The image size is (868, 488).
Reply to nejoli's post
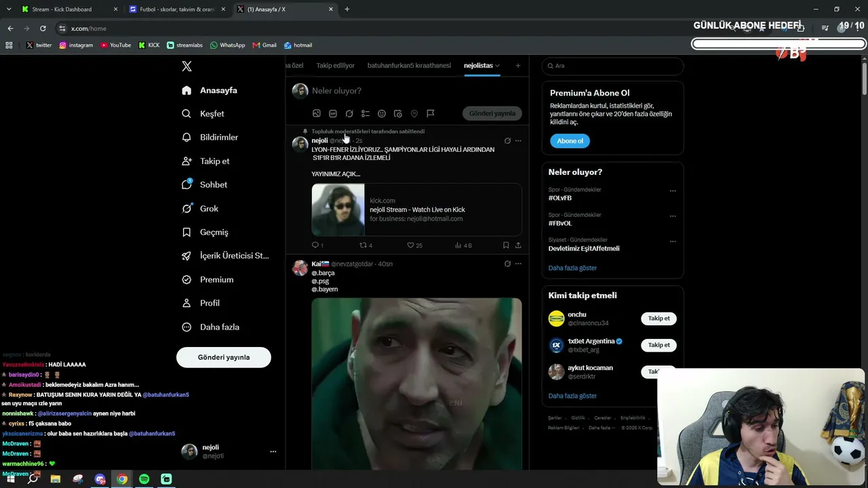pos(317,245)
